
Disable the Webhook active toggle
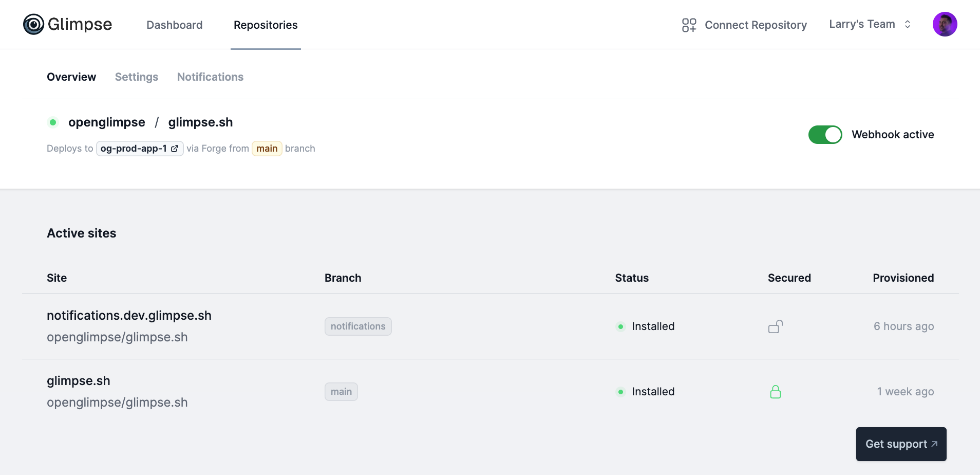click(x=824, y=134)
